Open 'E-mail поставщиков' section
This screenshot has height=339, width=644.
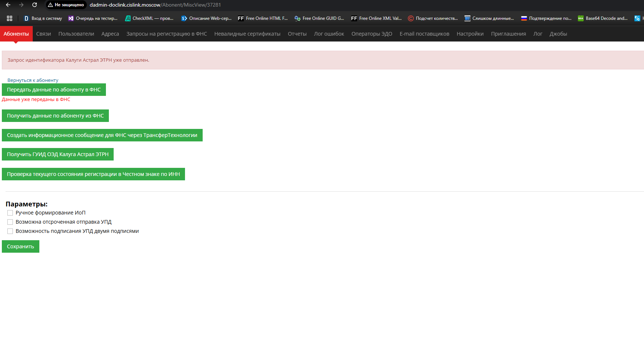tap(424, 34)
